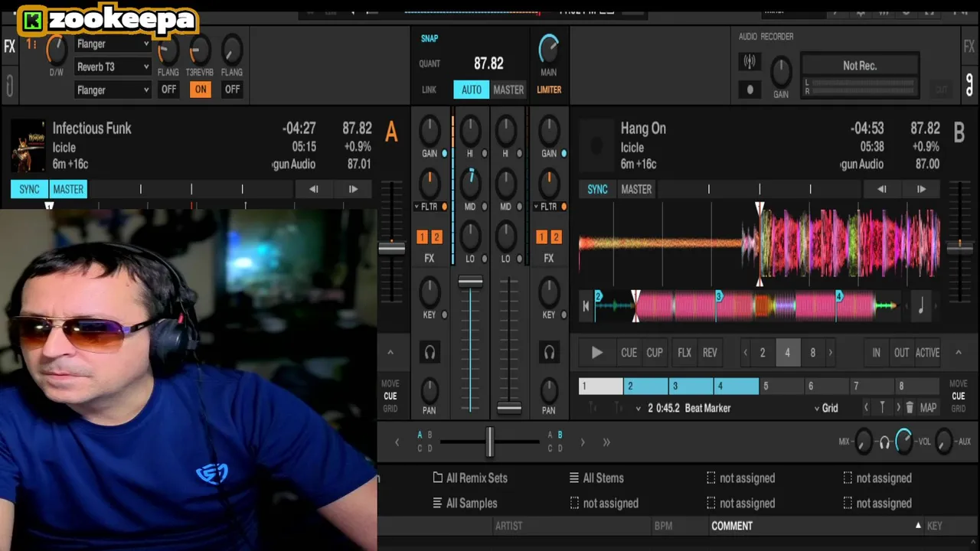Sort browser by ARTIST column

508,526
